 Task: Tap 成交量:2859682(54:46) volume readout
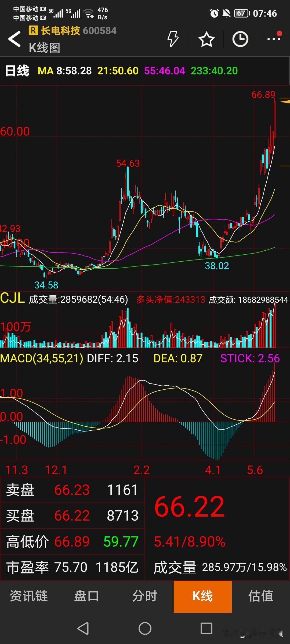pyautogui.click(x=78, y=299)
